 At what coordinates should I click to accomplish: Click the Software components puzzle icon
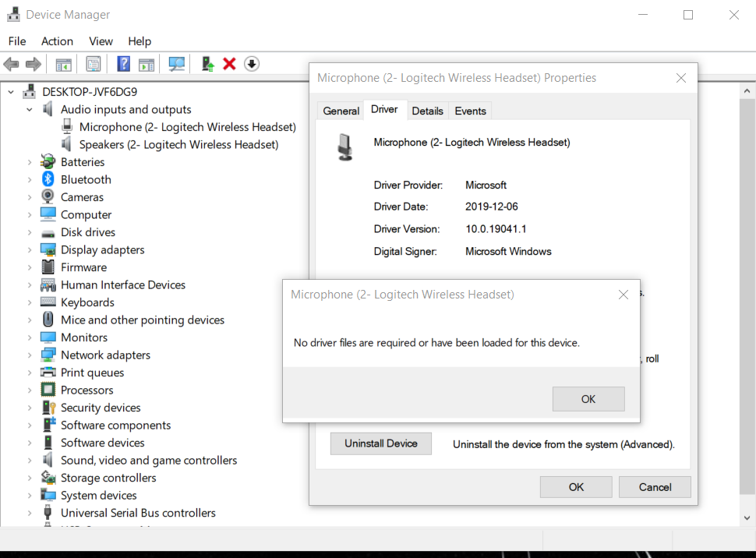48,425
